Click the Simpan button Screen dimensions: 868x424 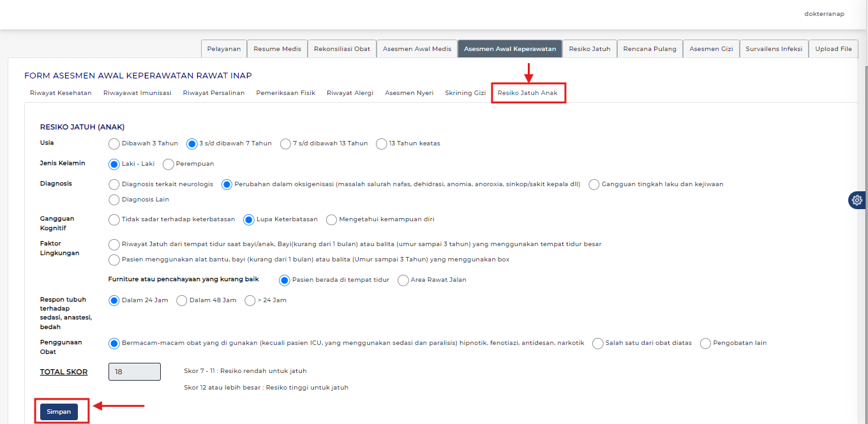59,412
